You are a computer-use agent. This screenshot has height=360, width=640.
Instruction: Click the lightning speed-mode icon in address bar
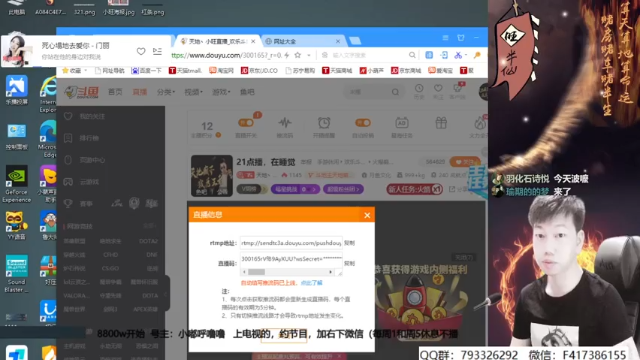point(287,55)
